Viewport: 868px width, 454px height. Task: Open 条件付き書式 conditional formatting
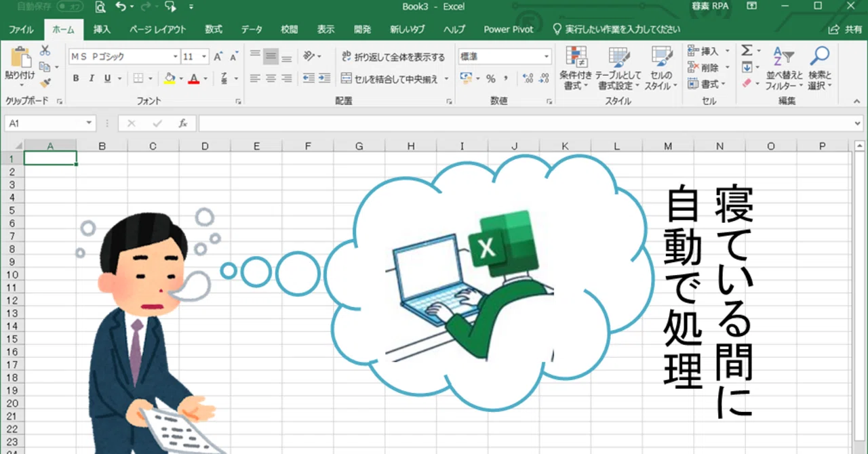(x=576, y=68)
